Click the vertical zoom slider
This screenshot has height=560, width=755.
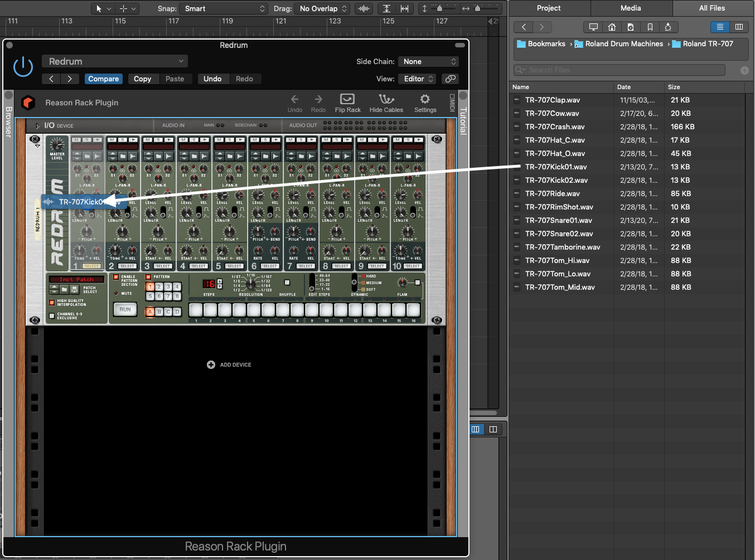[441, 8]
